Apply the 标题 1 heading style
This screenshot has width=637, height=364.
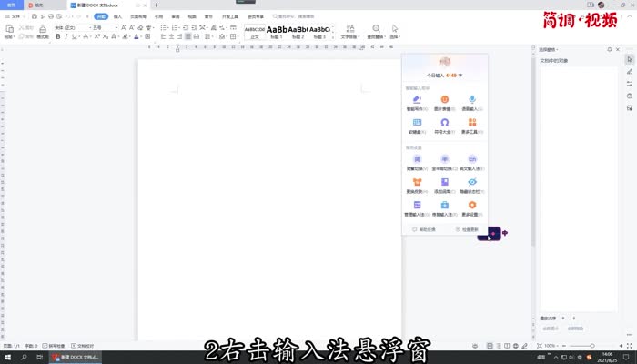pos(277,32)
